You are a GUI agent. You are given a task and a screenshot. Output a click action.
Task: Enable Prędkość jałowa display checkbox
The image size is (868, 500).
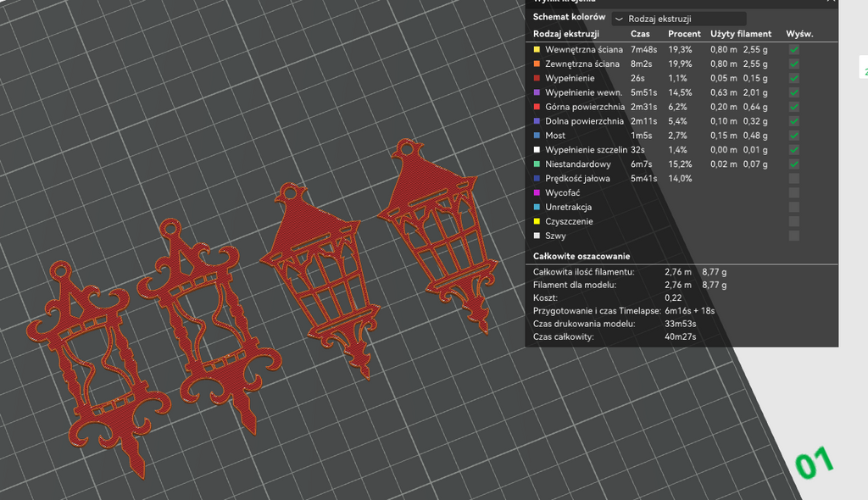[x=793, y=178]
